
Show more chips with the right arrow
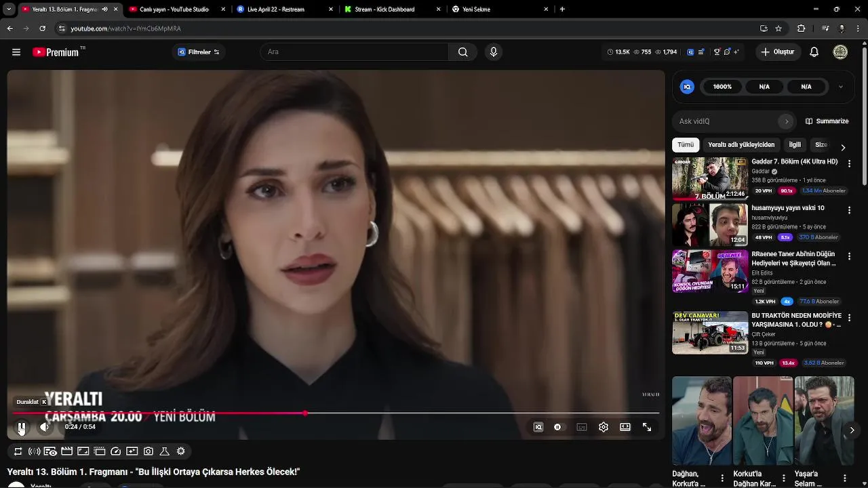[x=843, y=147]
